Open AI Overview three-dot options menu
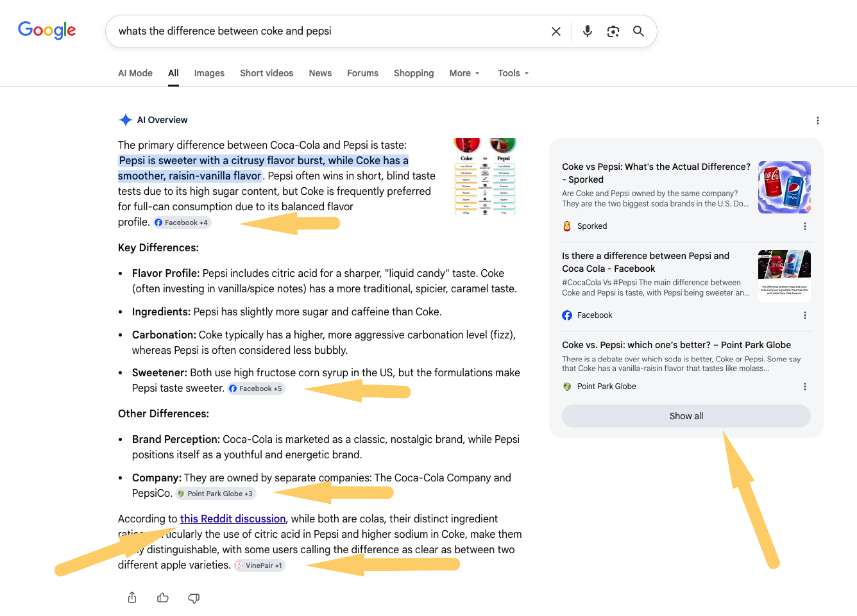Screen dimensions: 857x616 coord(817,121)
